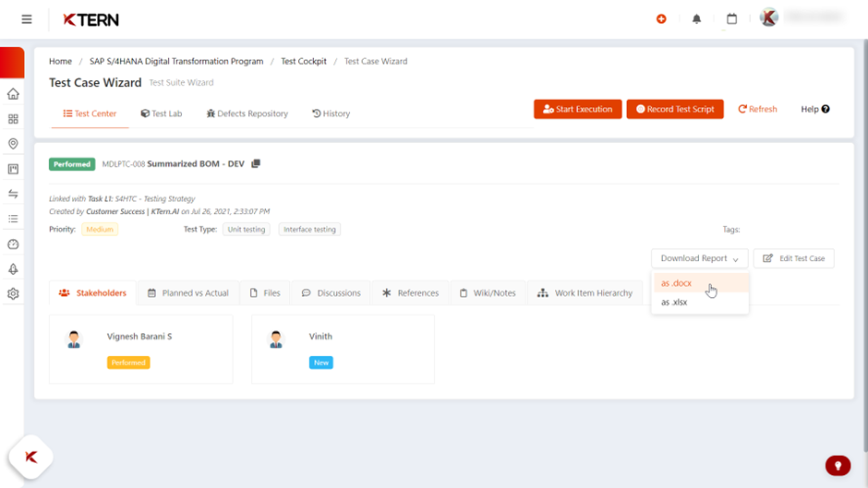The width and height of the screenshot is (868, 488).
Task: Click the Interface testing type tag
Action: pyautogui.click(x=309, y=229)
